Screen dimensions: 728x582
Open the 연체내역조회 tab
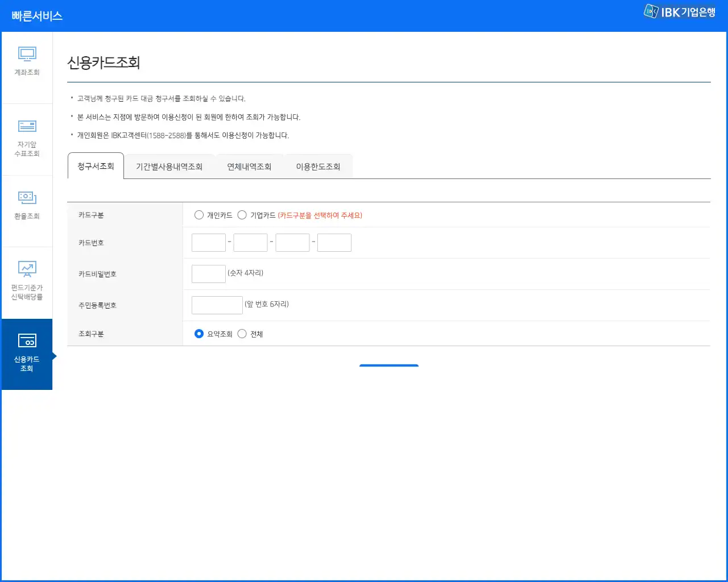[249, 167]
